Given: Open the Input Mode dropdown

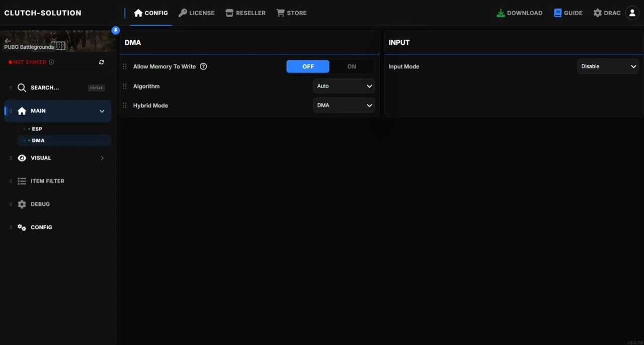Looking at the screenshot, I should click(x=608, y=66).
